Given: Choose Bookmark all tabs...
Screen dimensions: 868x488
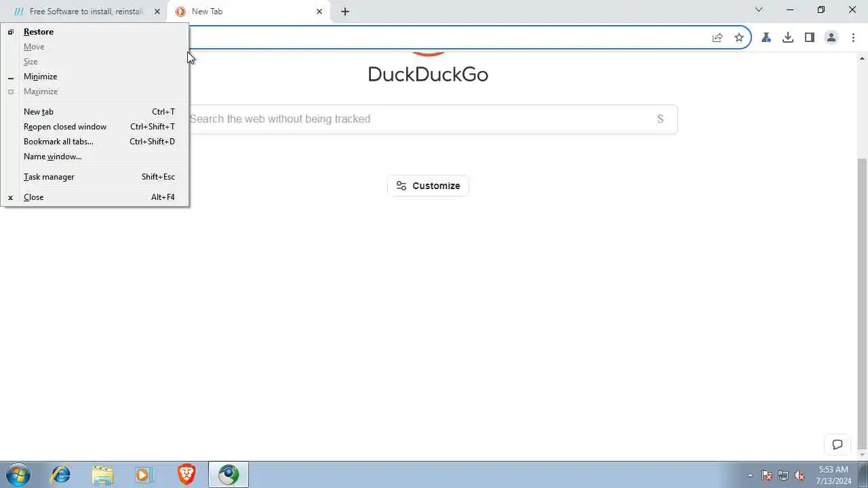Looking at the screenshot, I should coord(95,142).
